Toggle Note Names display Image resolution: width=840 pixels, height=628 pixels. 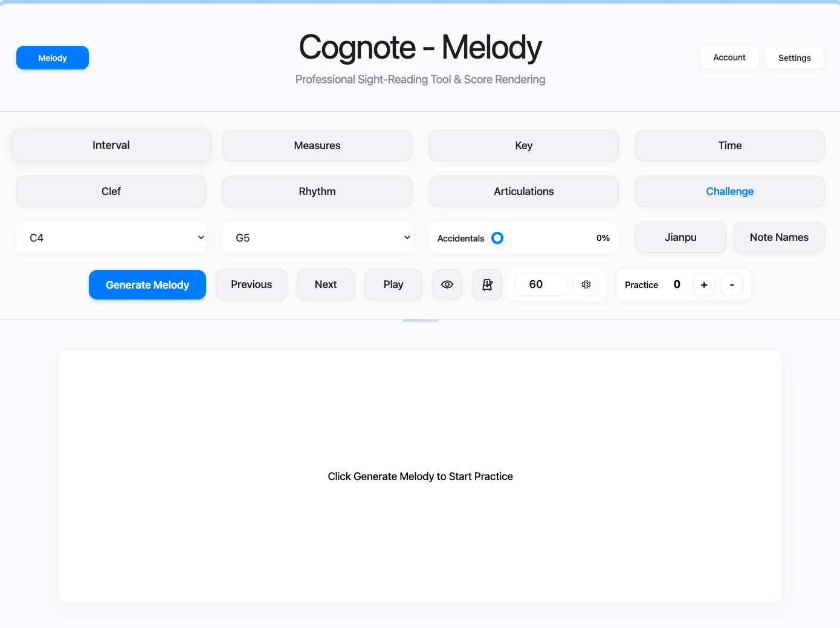coord(779,237)
